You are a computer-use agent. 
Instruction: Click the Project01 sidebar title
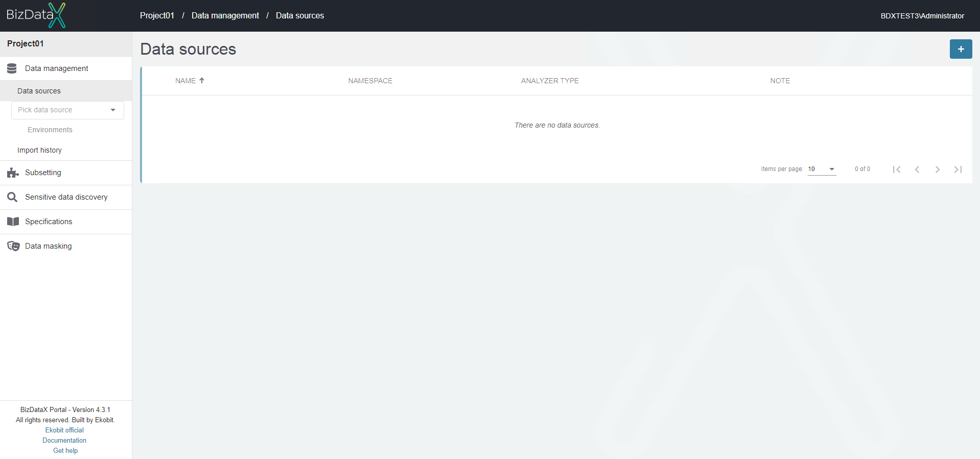click(x=26, y=44)
